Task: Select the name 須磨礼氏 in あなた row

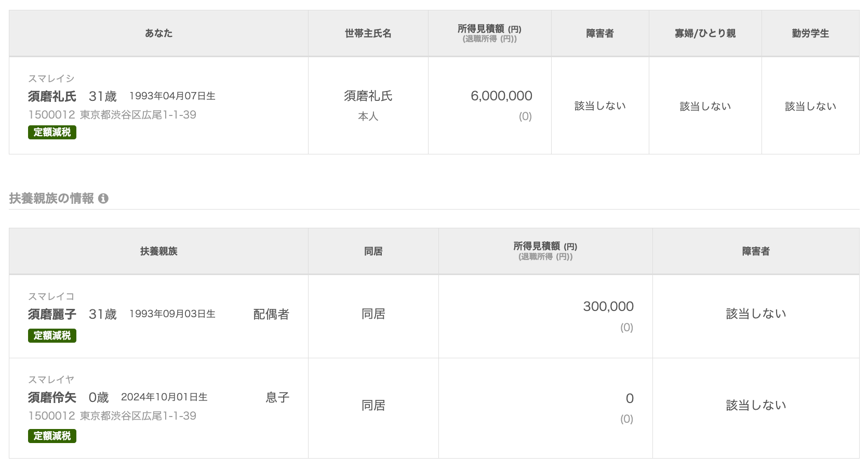Action: pyautogui.click(x=52, y=96)
